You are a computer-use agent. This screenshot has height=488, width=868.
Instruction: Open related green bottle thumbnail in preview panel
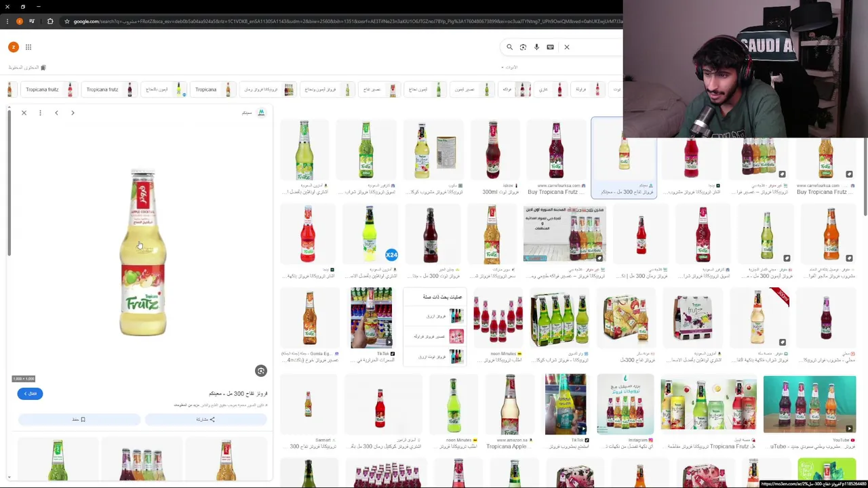58,460
